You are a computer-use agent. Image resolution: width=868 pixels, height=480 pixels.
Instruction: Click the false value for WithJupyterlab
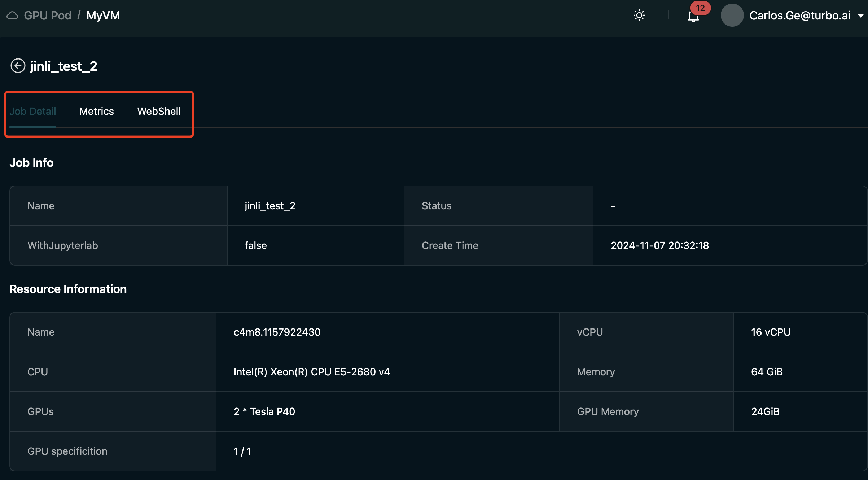tap(256, 245)
